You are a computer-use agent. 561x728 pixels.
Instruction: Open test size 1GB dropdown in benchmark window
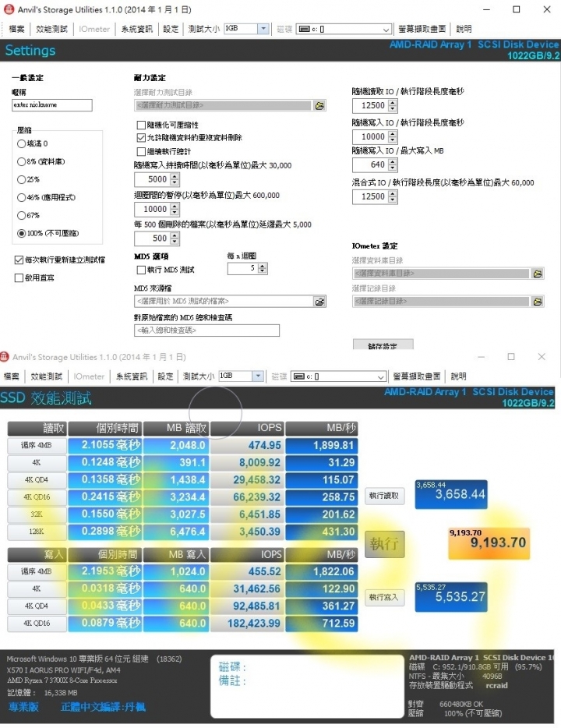tap(258, 376)
